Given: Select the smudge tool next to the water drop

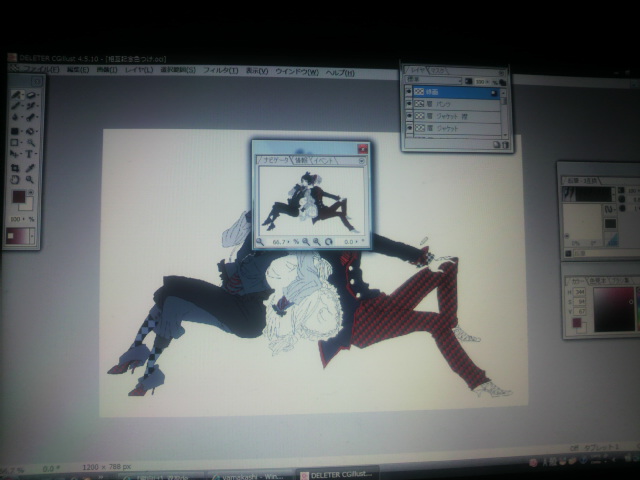Looking at the screenshot, I should [30, 118].
